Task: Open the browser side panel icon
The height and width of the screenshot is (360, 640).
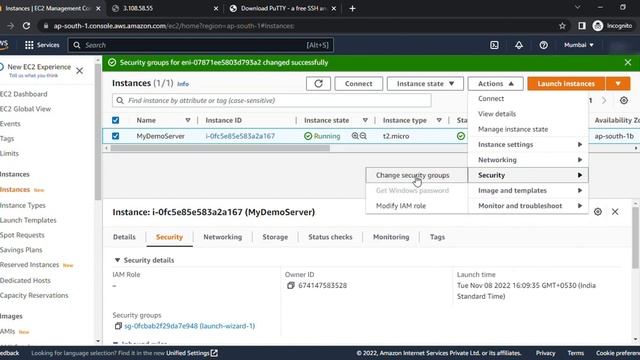Action: (582, 26)
